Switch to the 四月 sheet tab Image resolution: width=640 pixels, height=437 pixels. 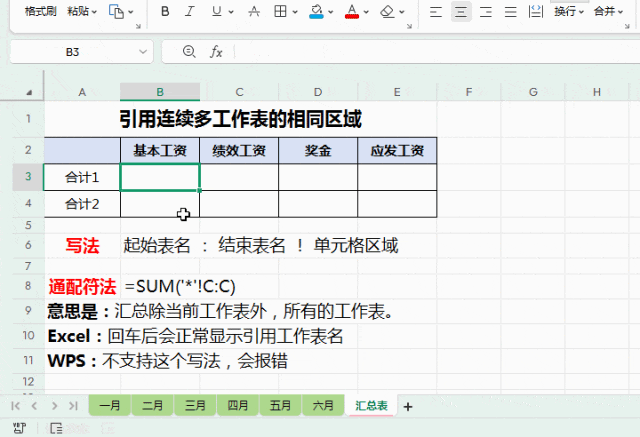point(238,405)
